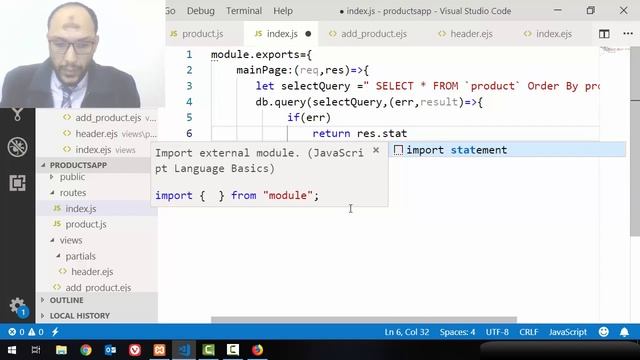The image size is (640, 360).
Task: Open the Debug (no bug) sidebar icon
Action: point(18,147)
